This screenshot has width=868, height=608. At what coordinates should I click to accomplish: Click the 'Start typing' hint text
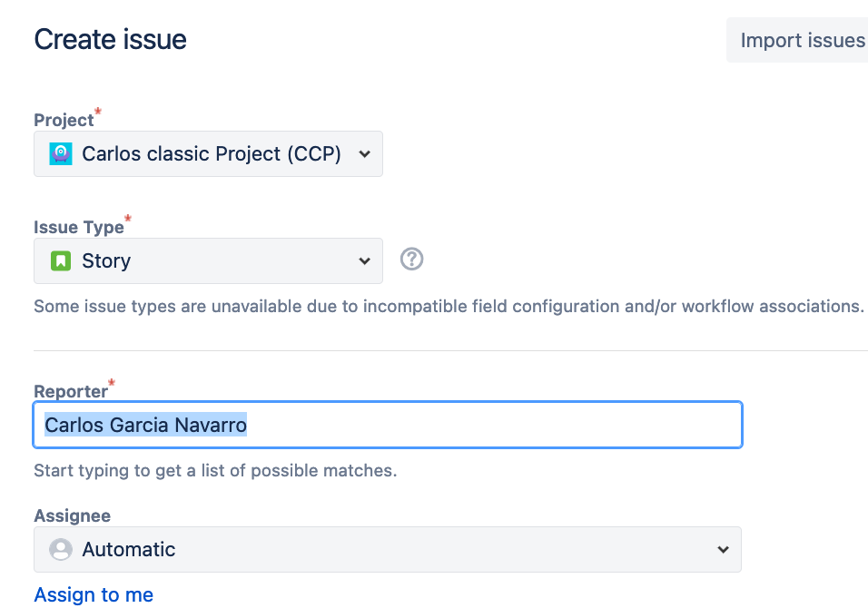[x=215, y=471]
